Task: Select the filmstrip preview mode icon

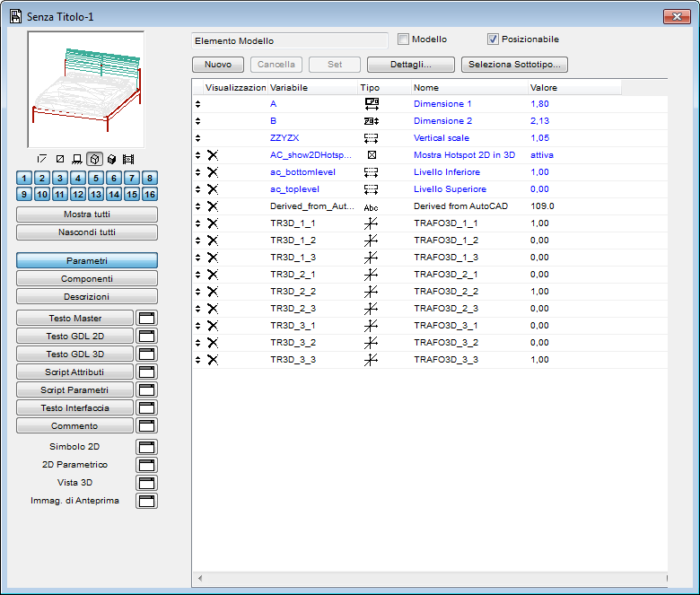Action: click(128, 159)
